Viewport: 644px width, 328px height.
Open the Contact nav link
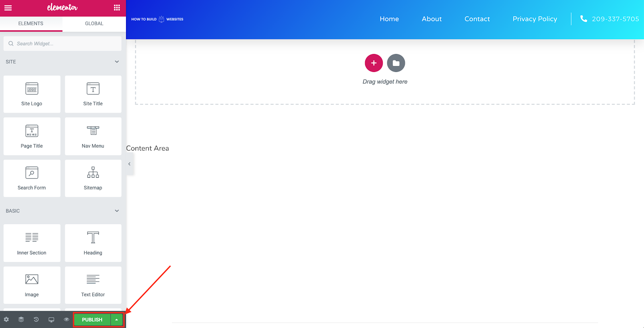click(477, 19)
